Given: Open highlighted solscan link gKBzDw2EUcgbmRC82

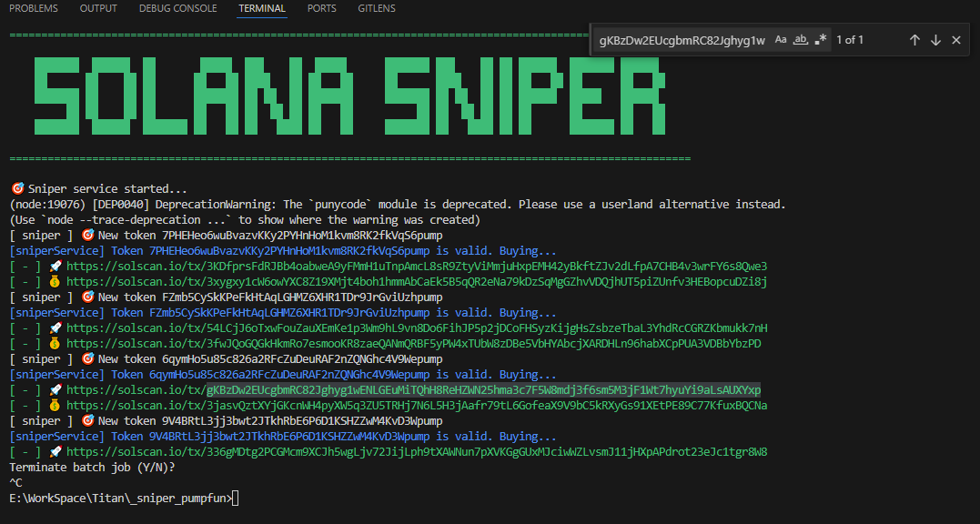Looking at the screenshot, I should [414, 389].
